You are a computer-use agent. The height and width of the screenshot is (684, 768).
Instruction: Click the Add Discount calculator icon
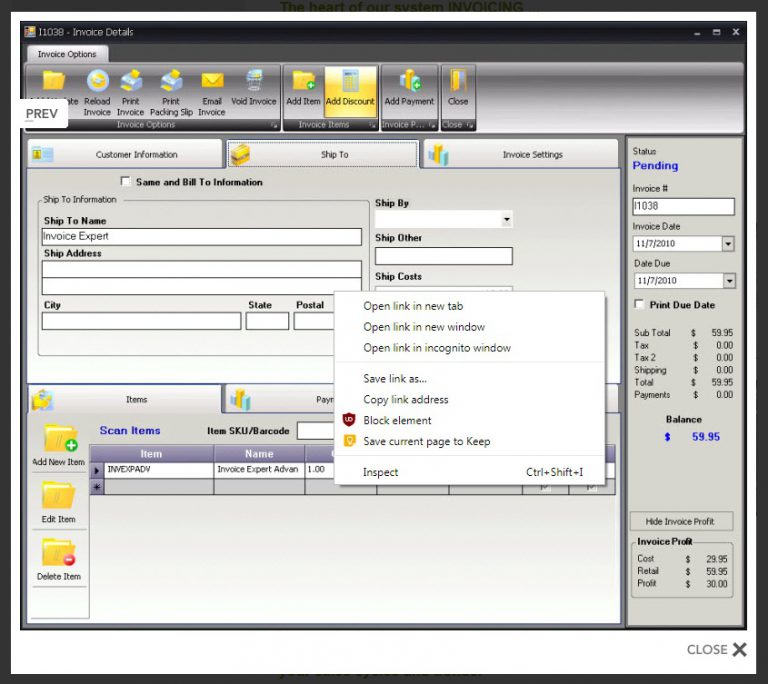[350, 80]
